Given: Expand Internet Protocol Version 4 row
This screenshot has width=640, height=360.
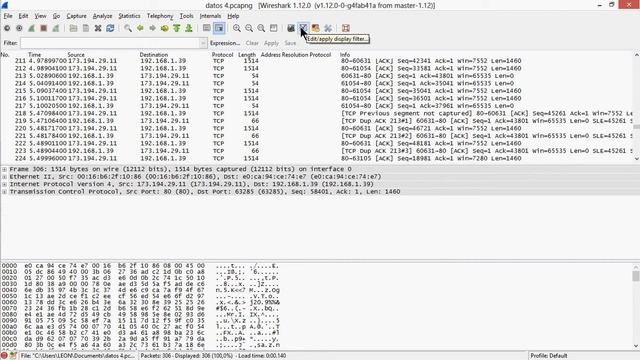Looking at the screenshot, I should (x=4, y=184).
